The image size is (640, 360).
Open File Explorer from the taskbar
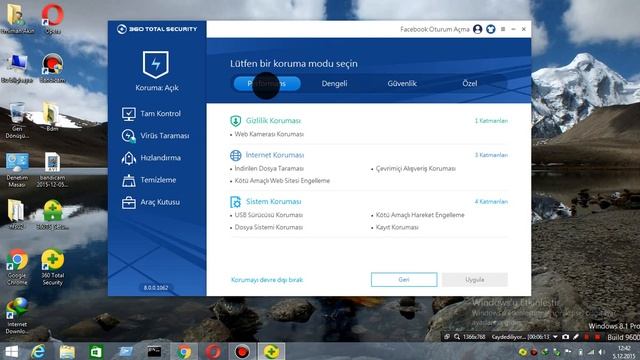point(67,352)
